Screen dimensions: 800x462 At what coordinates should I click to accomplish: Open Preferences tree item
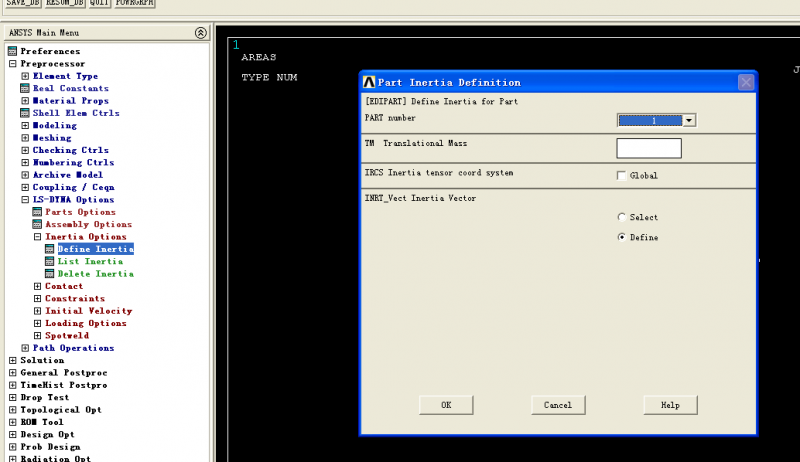click(x=50, y=52)
